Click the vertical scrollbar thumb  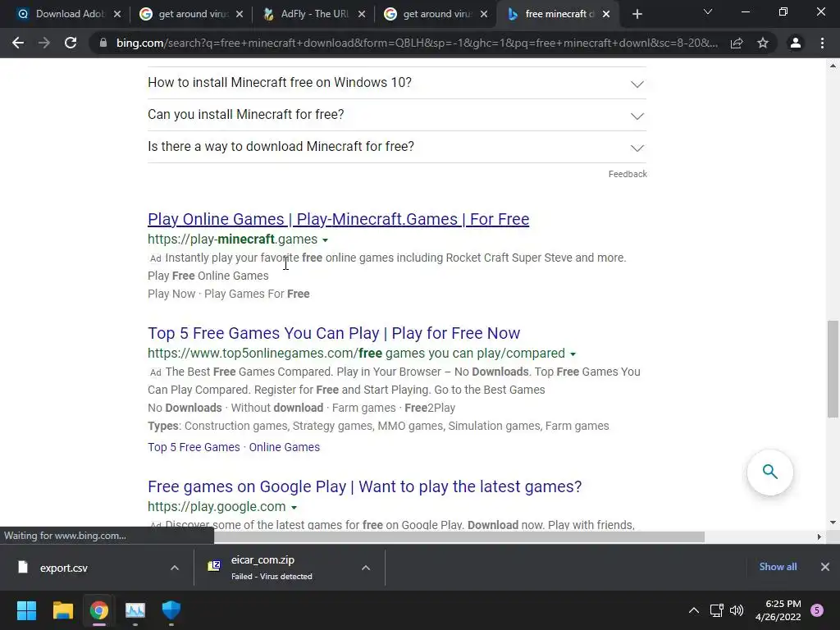(x=833, y=368)
